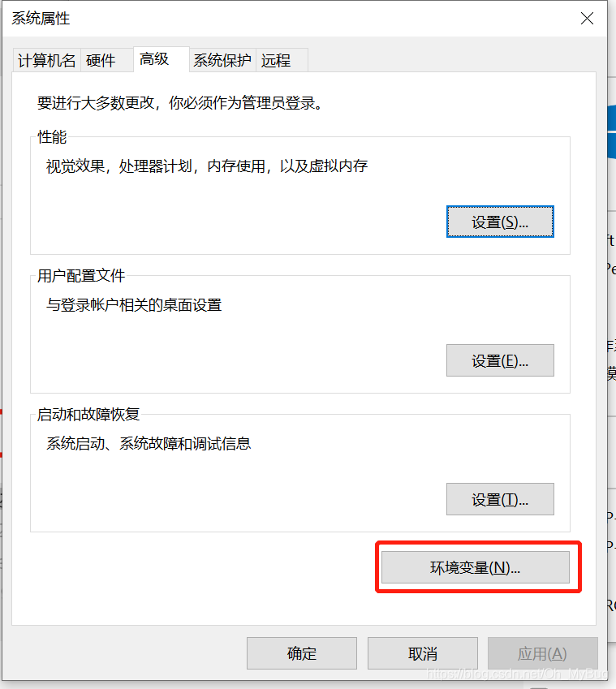The image size is (616, 689).
Task: Open the 硬件 tab
Action: pos(107,60)
